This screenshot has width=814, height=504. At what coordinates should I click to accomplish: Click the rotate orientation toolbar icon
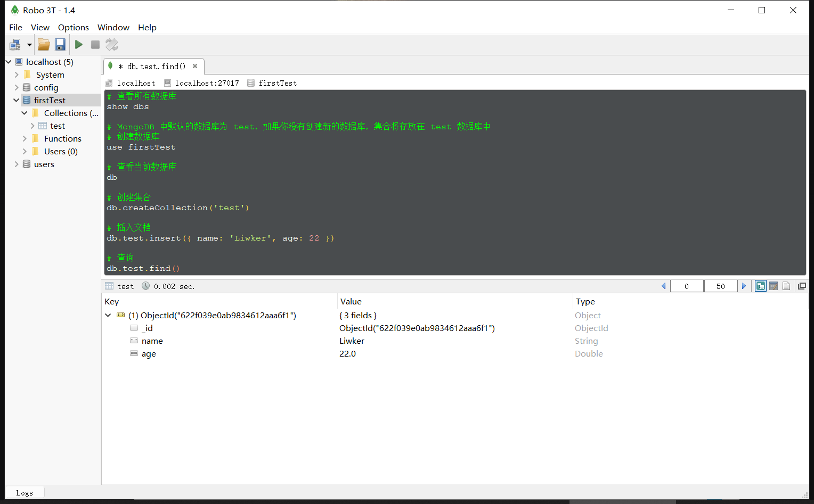pos(112,45)
